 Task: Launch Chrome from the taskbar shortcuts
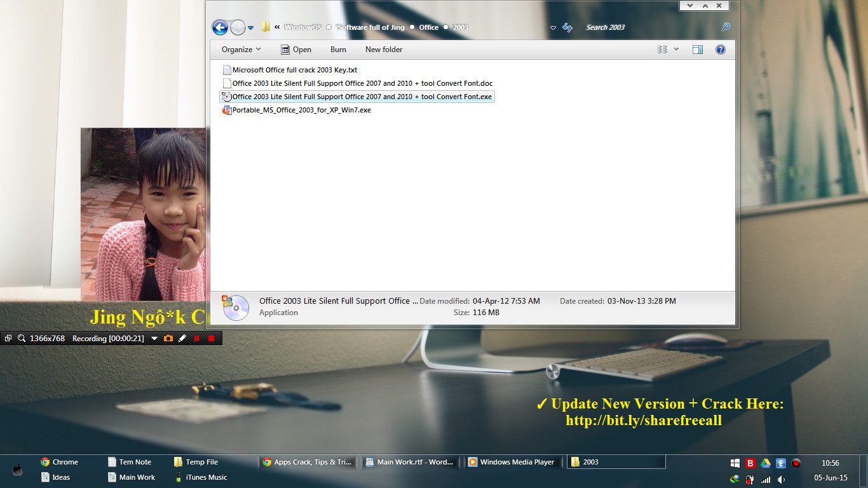click(x=59, y=462)
